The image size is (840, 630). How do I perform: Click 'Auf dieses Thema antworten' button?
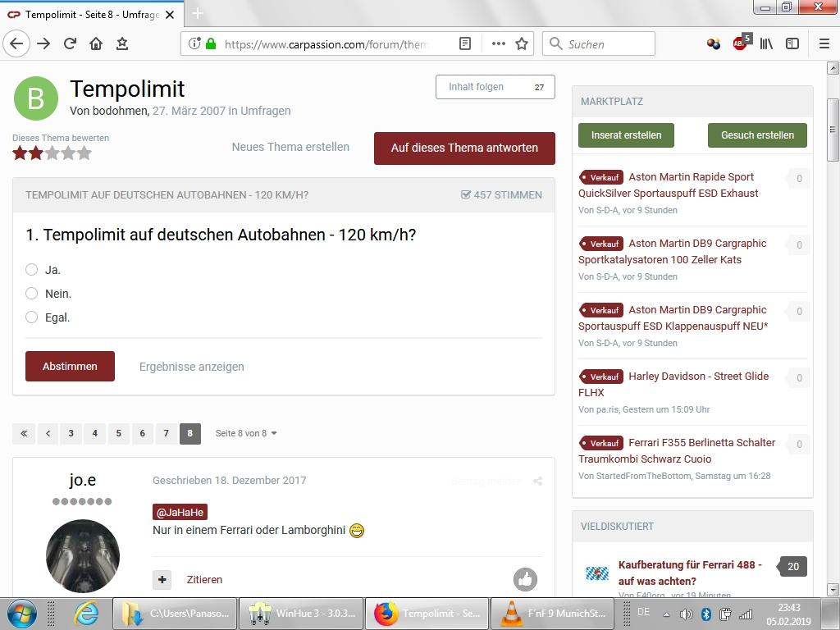pyautogui.click(x=464, y=148)
